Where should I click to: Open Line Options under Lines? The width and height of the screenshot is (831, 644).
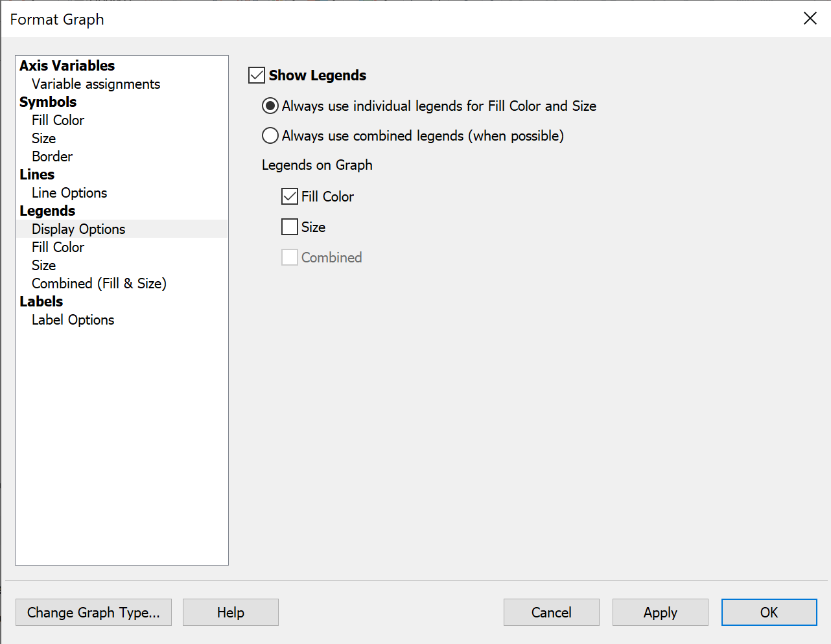coord(69,192)
